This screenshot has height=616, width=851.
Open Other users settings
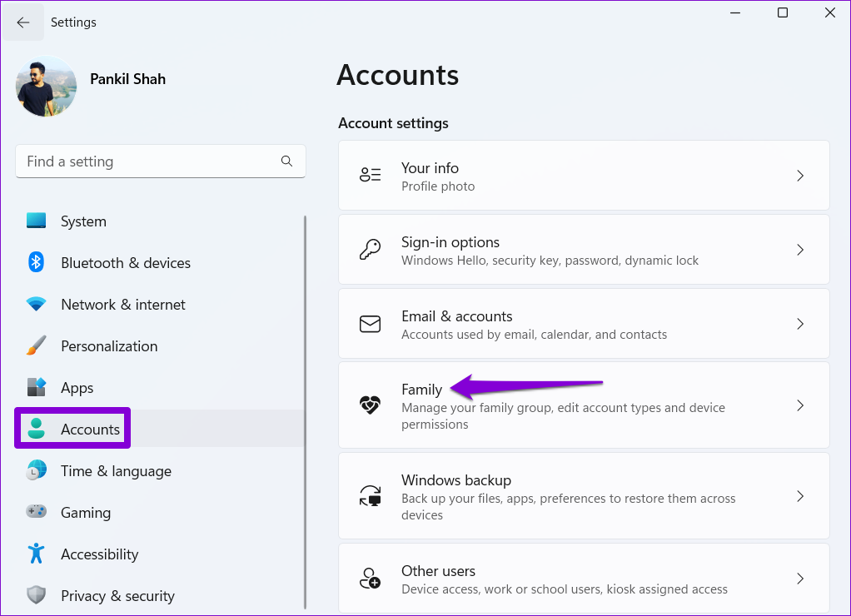click(583, 579)
